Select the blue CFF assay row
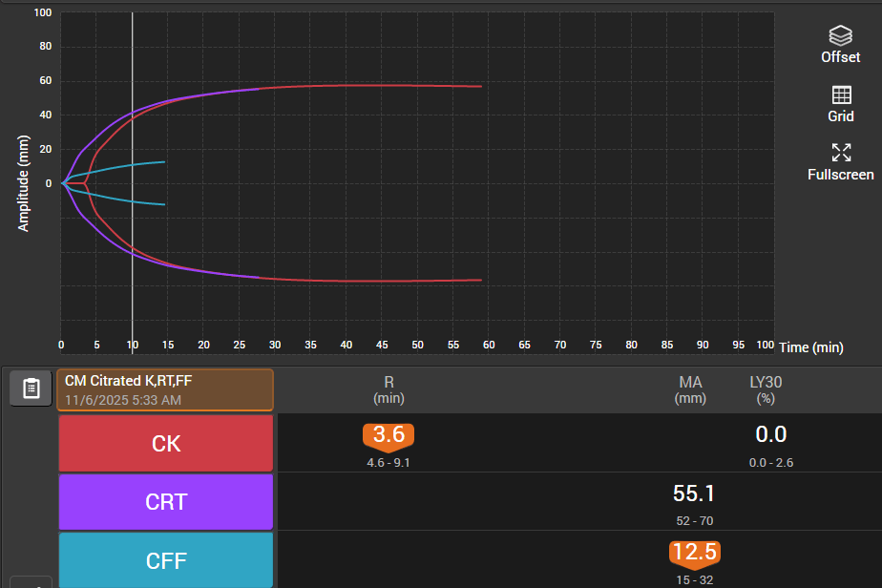This screenshot has height=588, width=882. pyautogui.click(x=166, y=560)
